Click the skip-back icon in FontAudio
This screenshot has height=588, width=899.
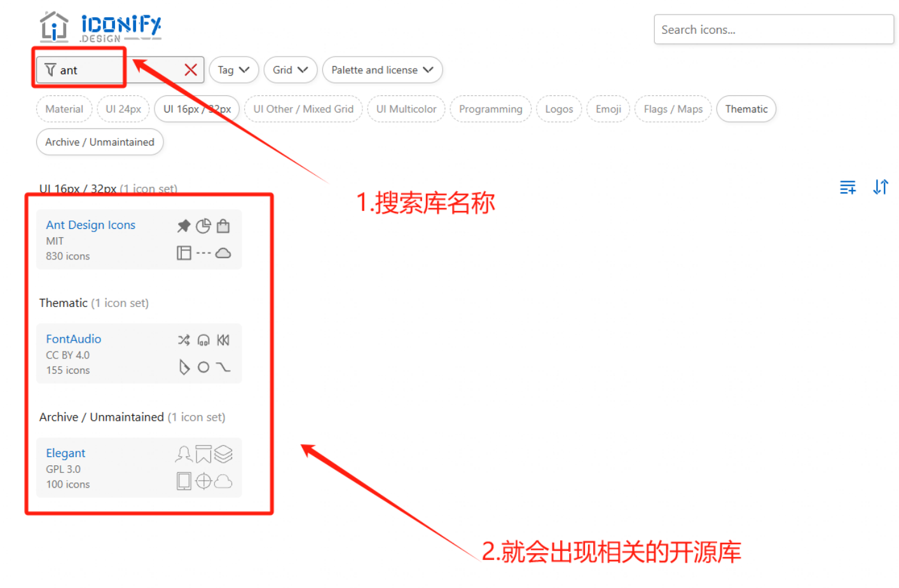(x=223, y=340)
